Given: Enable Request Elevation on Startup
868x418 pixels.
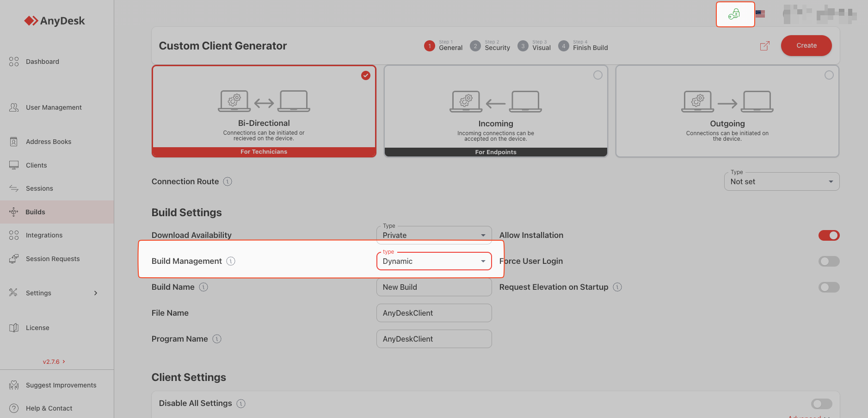Looking at the screenshot, I should click(x=829, y=287).
